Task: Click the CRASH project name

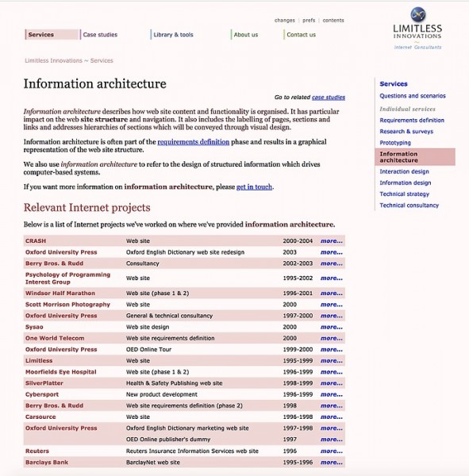Action: point(36,240)
